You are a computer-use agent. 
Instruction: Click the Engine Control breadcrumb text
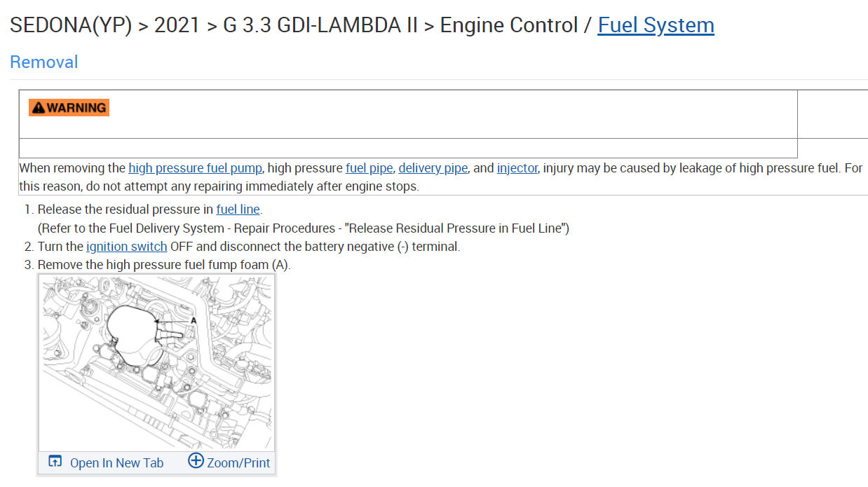point(509,25)
